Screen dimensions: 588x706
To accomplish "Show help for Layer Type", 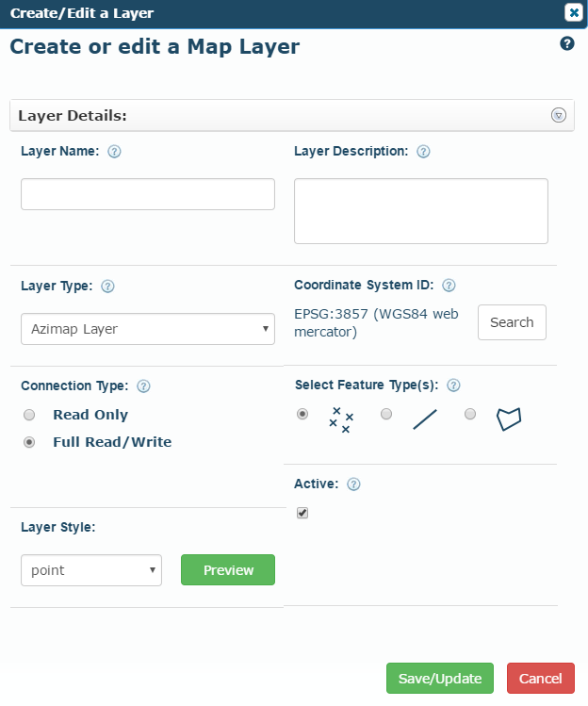I will click(107, 286).
